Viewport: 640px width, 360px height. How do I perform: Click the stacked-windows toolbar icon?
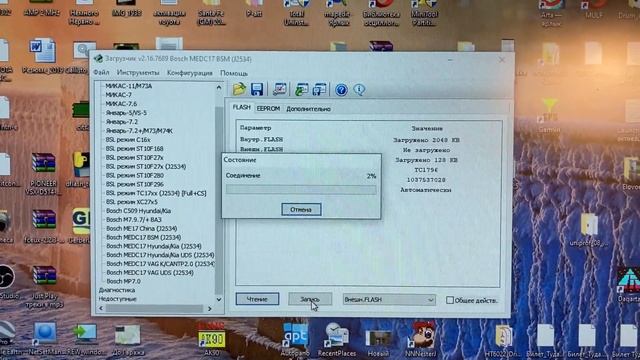tap(319, 89)
